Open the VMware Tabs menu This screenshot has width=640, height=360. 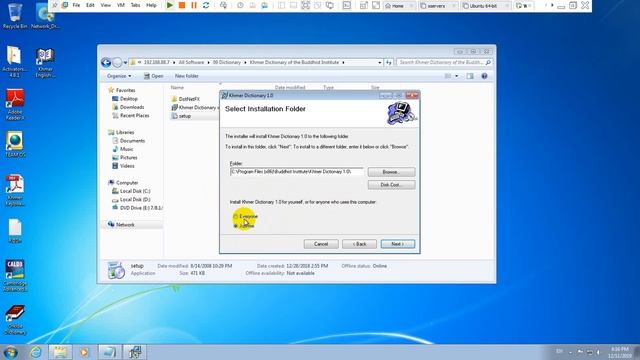point(136,5)
